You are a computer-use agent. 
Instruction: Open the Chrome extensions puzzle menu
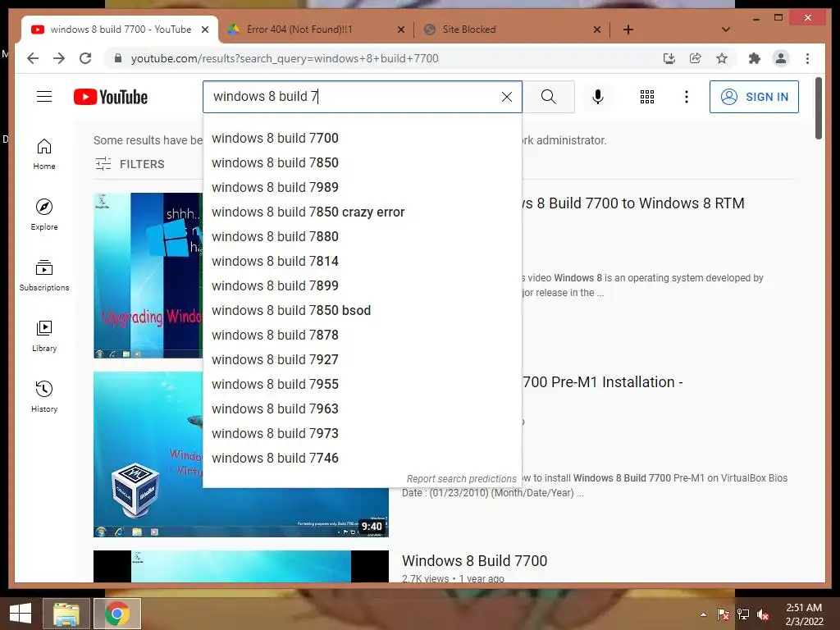[x=755, y=58]
